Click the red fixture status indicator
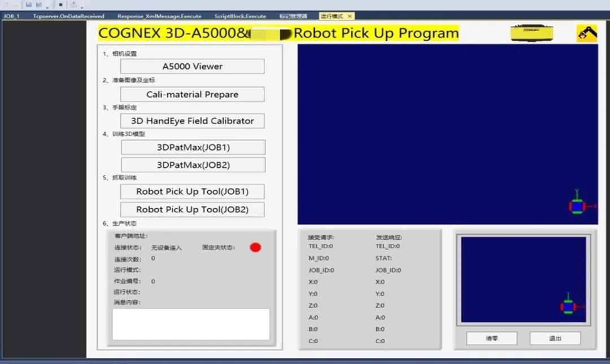 255,247
